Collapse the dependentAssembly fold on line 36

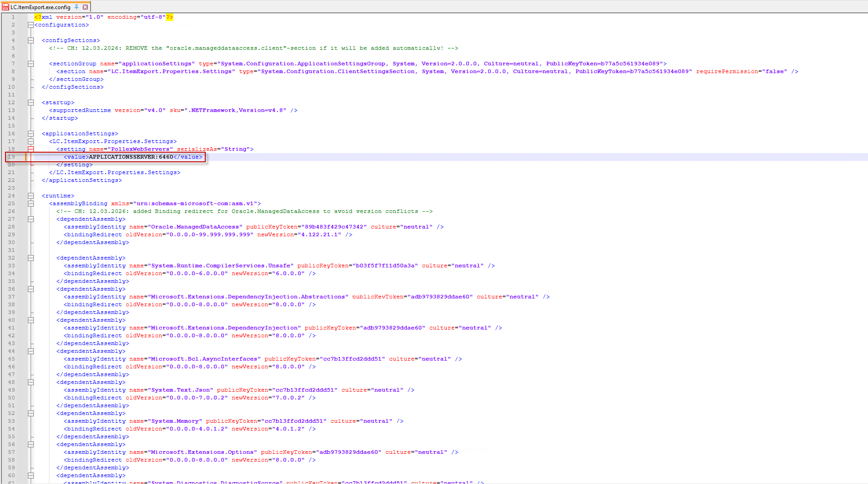tap(31, 289)
